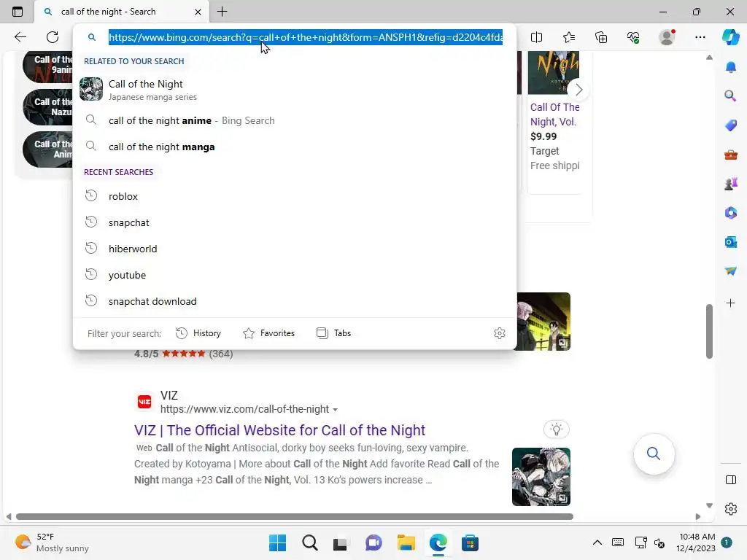Open the sidebar Drop paper-plane icon
747x560 pixels.
[x=731, y=271]
